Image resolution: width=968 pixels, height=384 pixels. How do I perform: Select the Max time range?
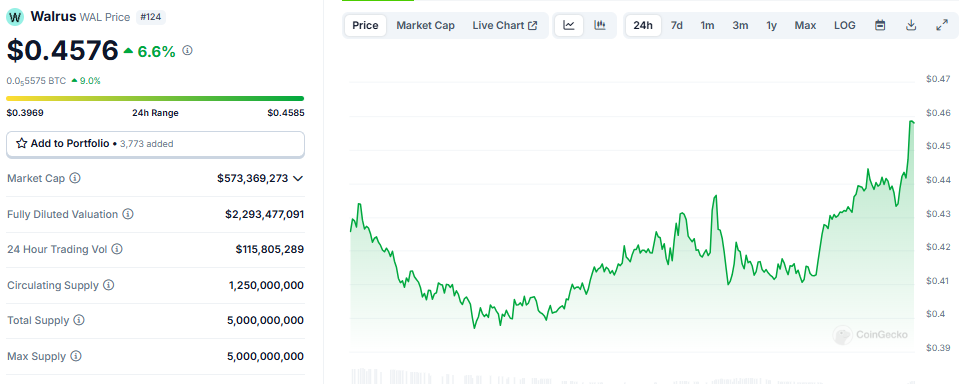[x=805, y=25]
